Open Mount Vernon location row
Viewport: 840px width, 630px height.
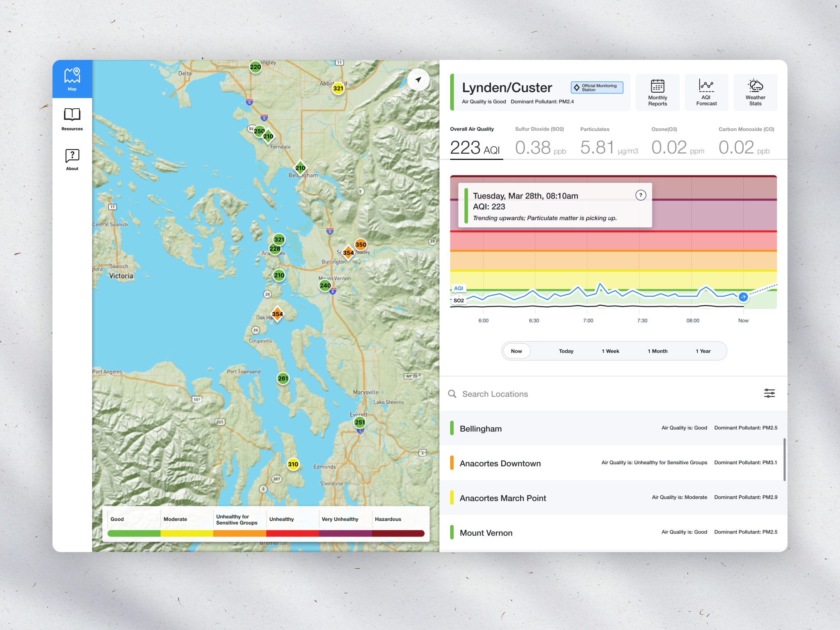(x=613, y=532)
